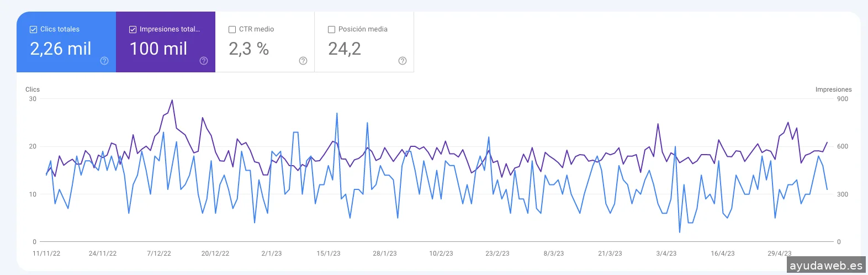868x275 pixels.
Task: Click the Impresiones right axis title
Action: (833, 89)
